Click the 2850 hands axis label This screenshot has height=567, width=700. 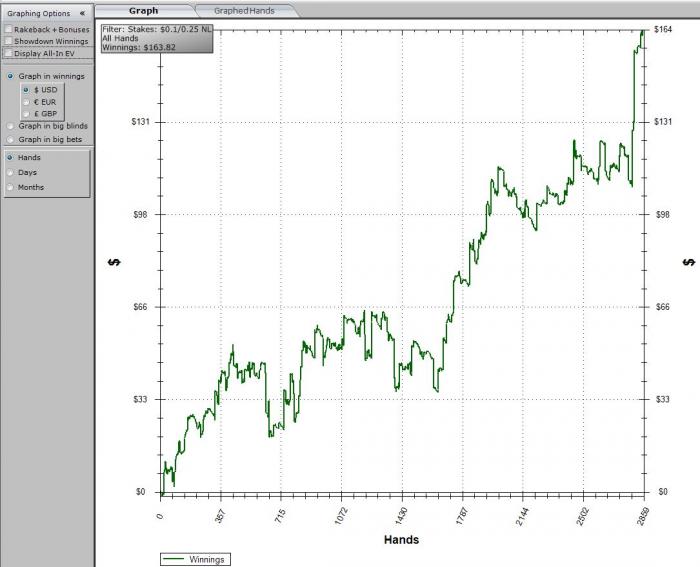point(643,516)
